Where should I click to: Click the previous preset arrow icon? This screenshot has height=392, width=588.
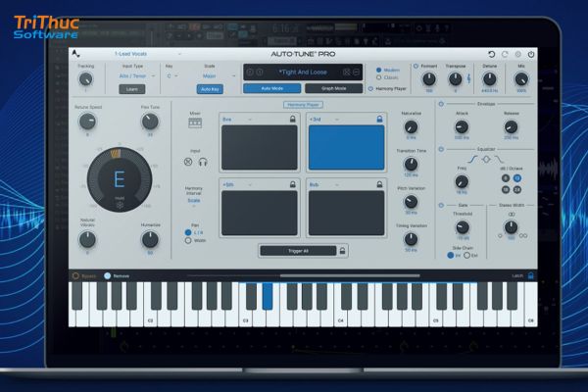250,72
